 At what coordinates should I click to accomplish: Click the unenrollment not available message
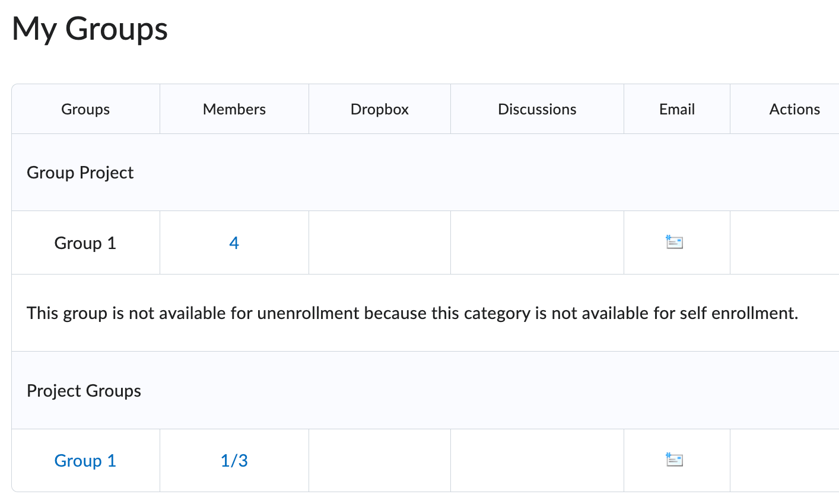[412, 313]
